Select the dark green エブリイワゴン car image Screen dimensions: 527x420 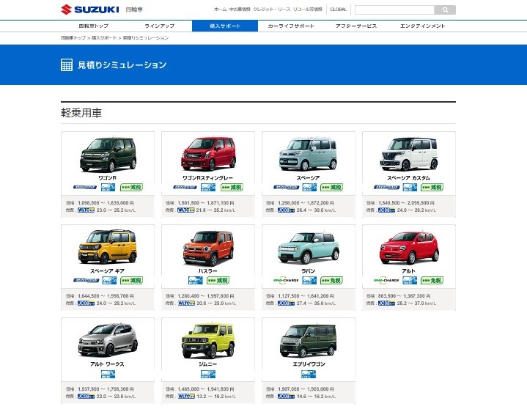coord(308,340)
